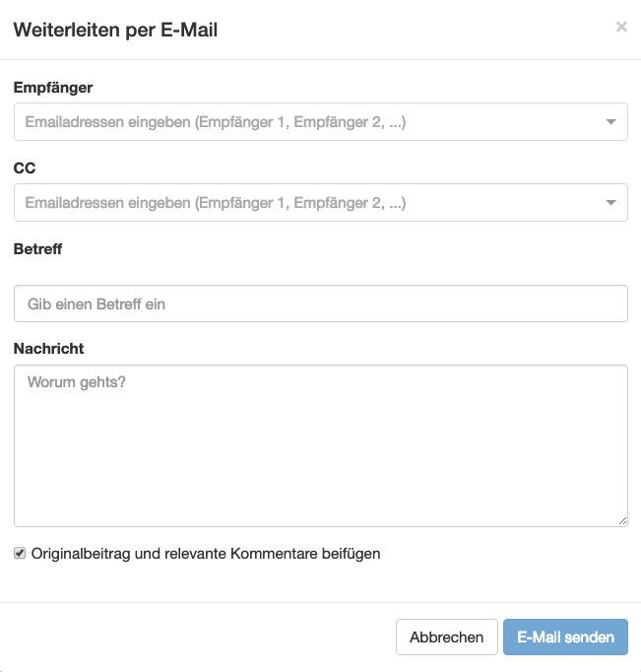Click the Betreff field label
This screenshot has width=641, height=672.
37,249
